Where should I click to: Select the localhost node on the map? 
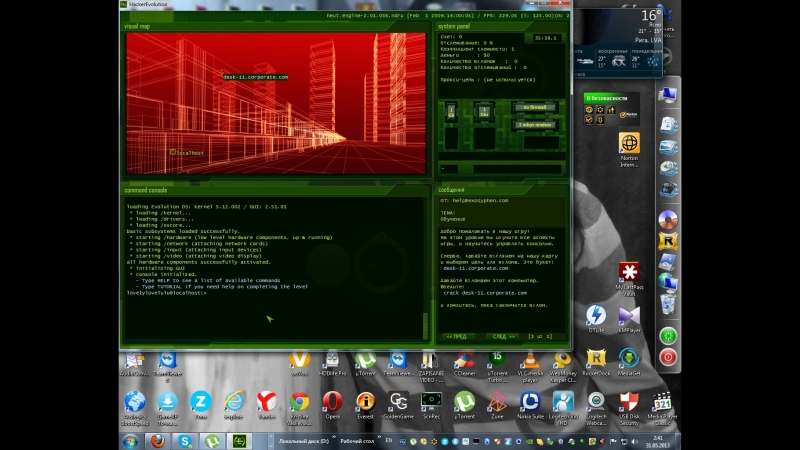point(185,152)
